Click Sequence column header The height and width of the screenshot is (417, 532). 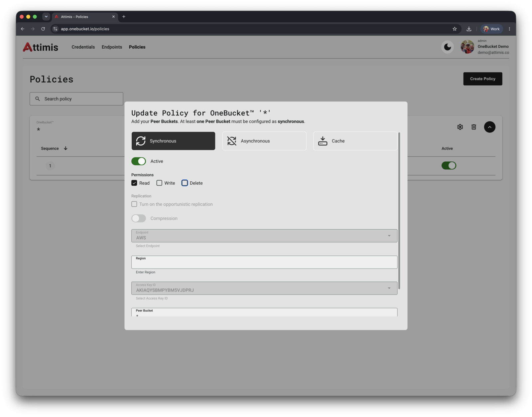tap(50, 148)
